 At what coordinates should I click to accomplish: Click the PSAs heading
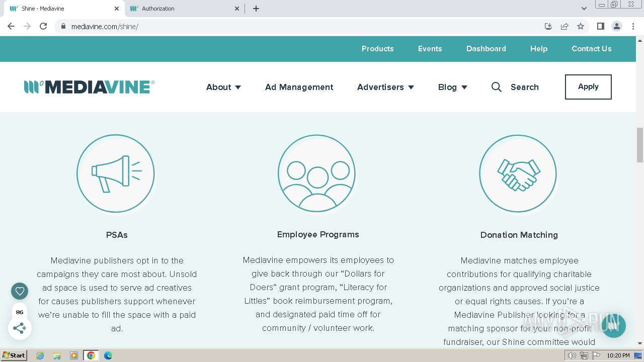117,235
